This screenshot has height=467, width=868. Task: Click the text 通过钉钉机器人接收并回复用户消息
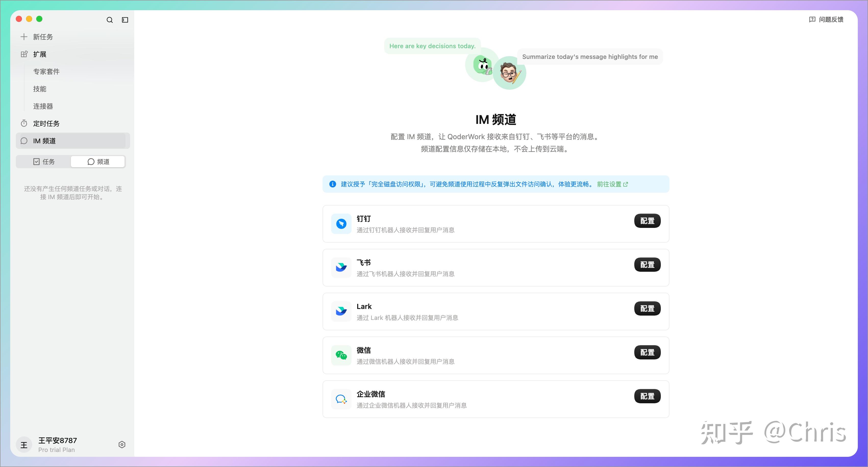(x=405, y=230)
